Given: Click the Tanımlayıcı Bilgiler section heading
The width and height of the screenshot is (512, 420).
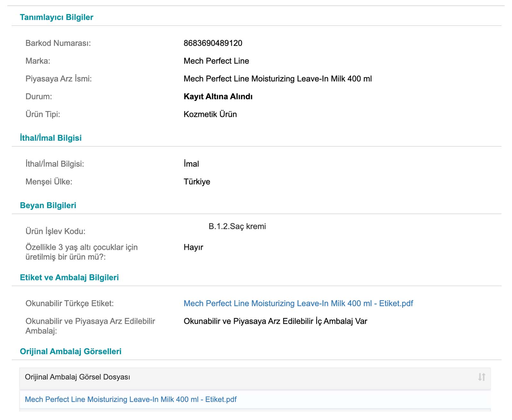Looking at the screenshot, I should click(56, 17).
